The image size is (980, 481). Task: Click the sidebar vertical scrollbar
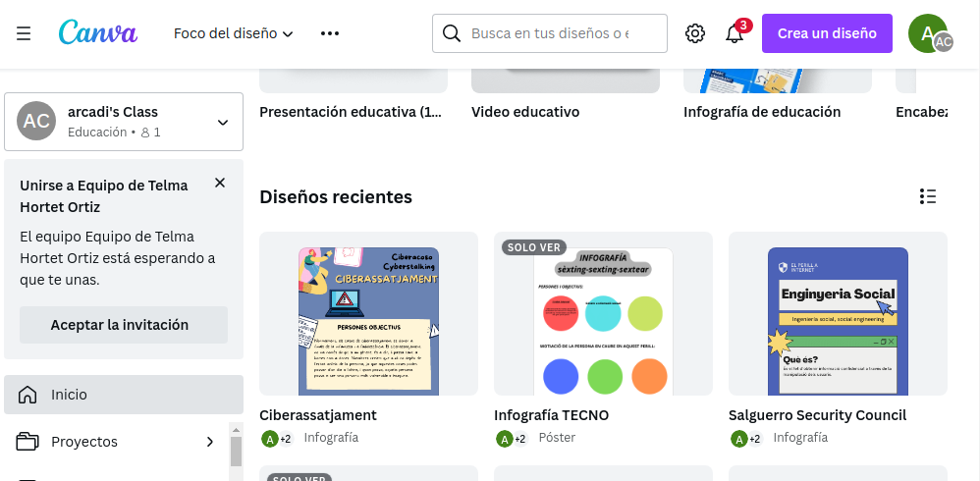point(236,452)
